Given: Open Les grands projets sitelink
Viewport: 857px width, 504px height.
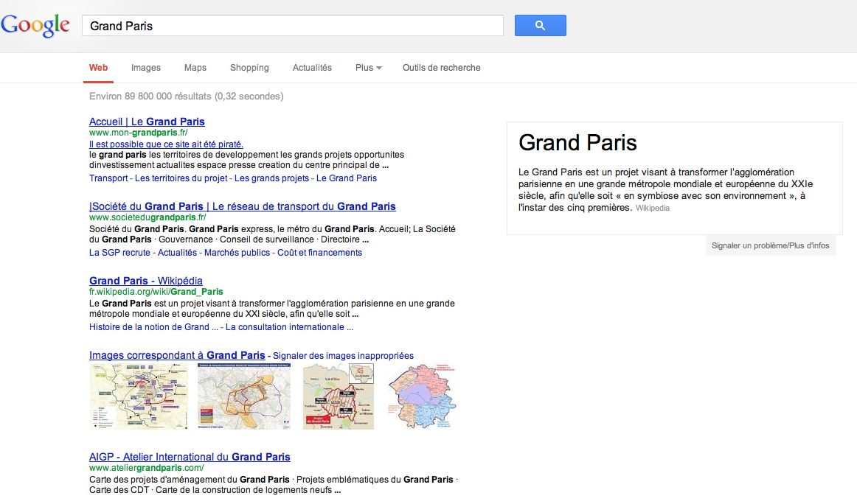Looking at the screenshot, I should pyautogui.click(x=271, y=178).
